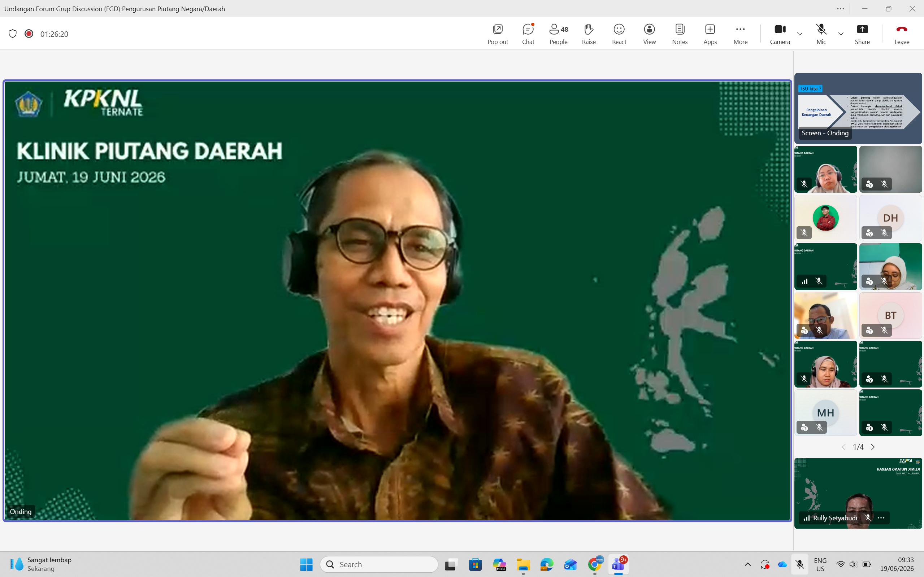Open Microsoft 365 Copilot taskbar app
Screen dimensions: 924x577
(x=499, y=564)
